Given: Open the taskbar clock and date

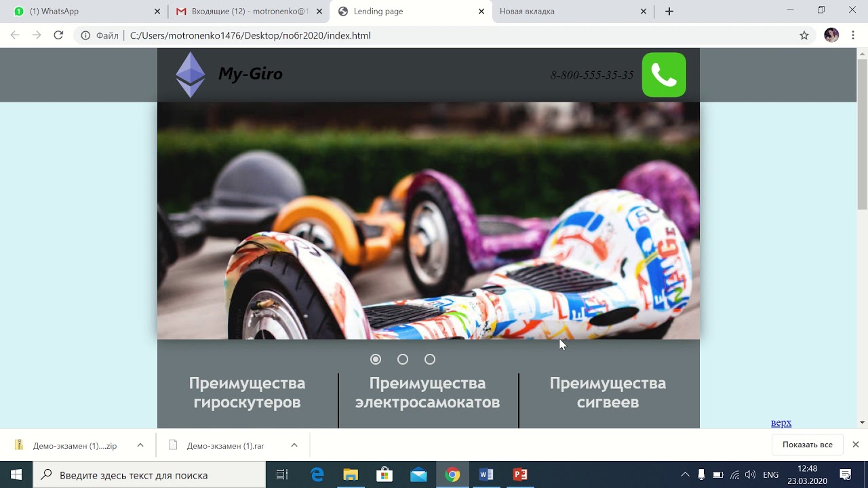Looking at the screenshot, I should pyautogui.click(x=807, y=474).
